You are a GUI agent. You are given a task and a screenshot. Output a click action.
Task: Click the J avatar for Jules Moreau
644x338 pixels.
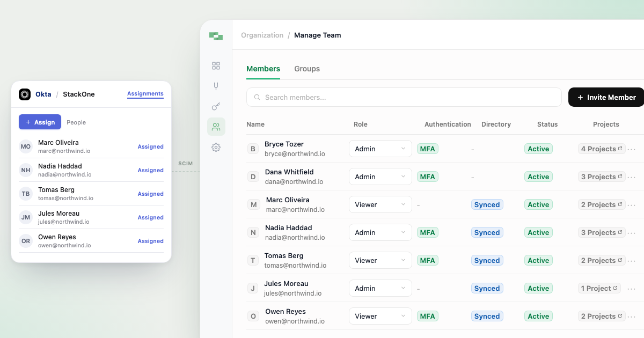253,289
